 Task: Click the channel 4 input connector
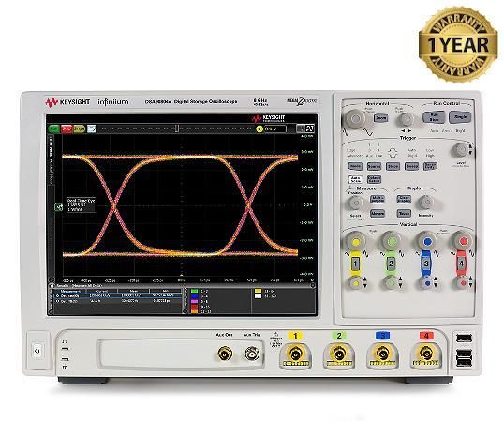426,354
